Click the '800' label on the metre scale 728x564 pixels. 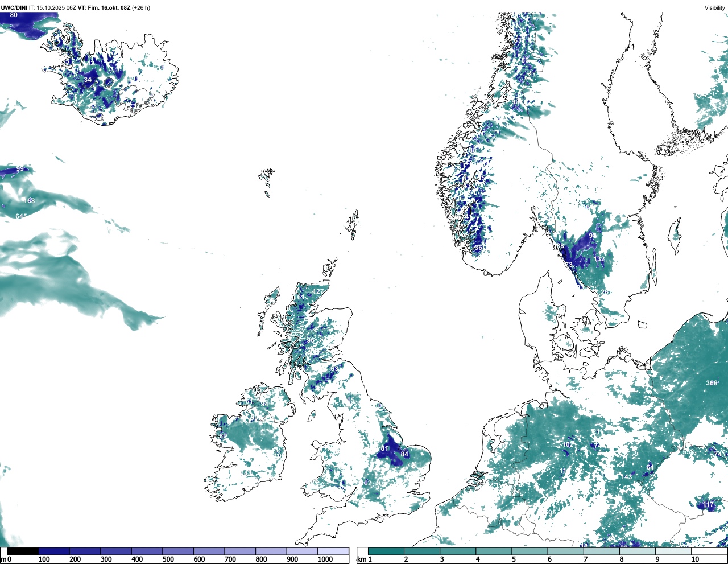(261, 559)
